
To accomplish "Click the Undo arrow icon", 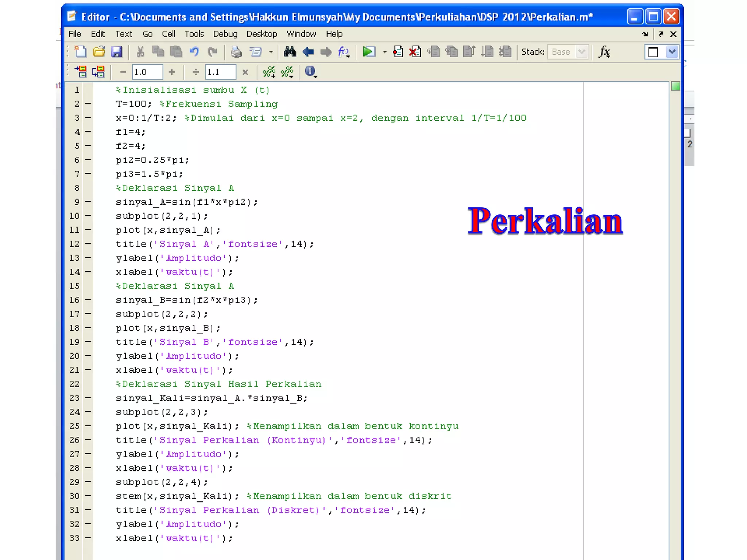I will click(x=194, y=52).
